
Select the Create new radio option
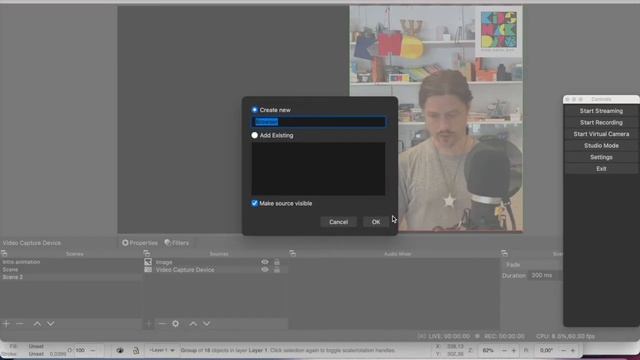tap(255, 110)
